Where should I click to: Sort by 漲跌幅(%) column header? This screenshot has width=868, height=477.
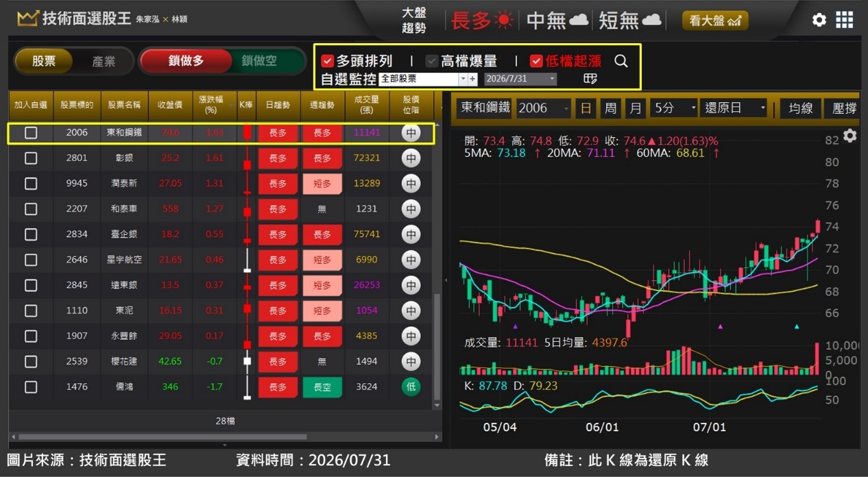pos(215,105)
